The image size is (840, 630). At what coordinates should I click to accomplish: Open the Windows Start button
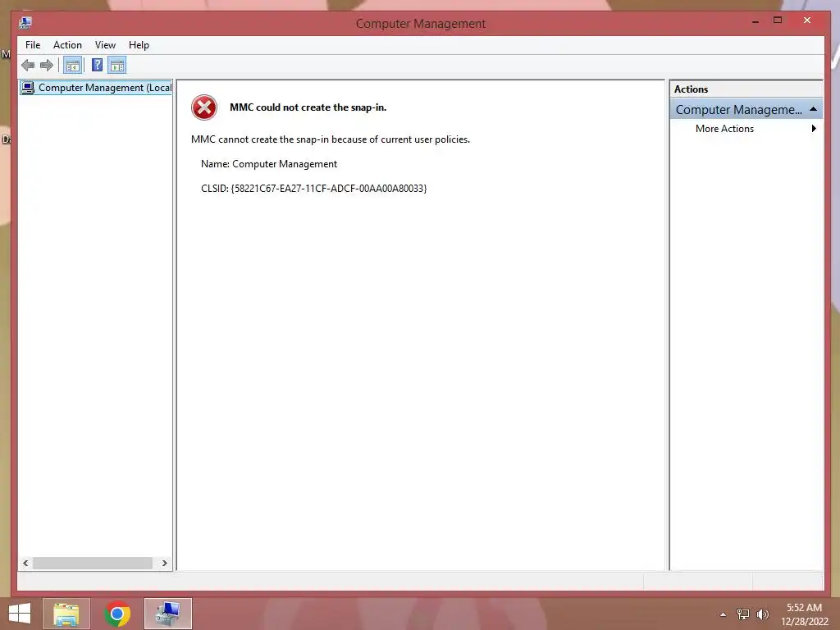tap(20, 614)
